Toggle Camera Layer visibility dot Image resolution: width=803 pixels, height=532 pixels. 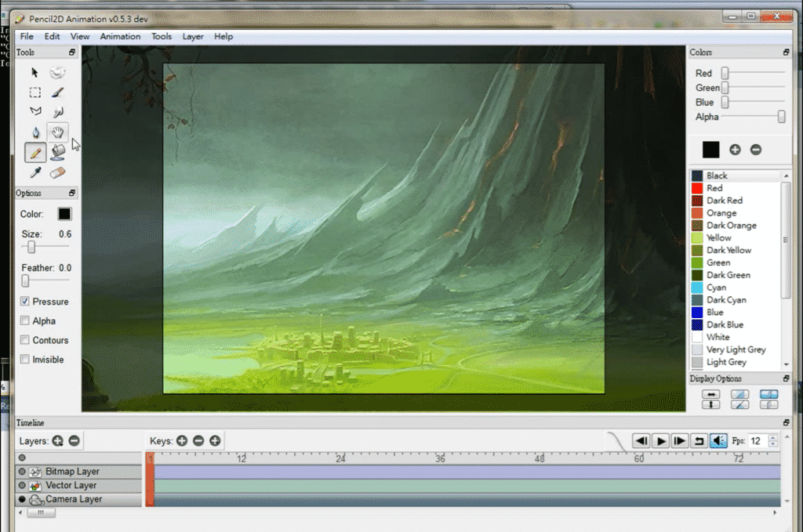coord(22,499)
